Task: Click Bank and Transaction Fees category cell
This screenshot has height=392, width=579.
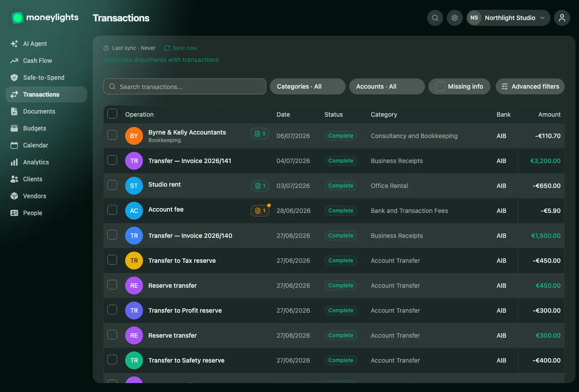Action: (x=409, y=211)
